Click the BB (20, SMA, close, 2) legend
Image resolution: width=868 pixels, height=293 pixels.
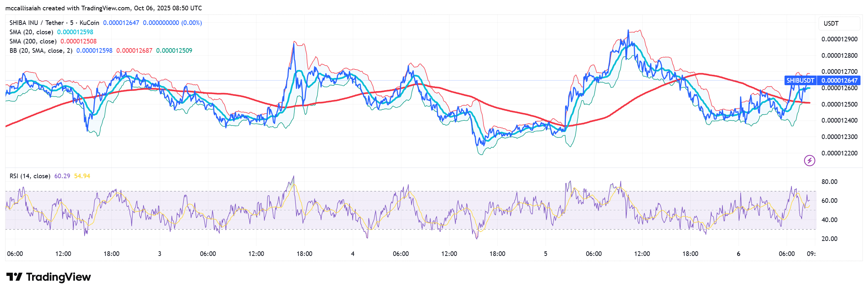[x=41, y=51]
